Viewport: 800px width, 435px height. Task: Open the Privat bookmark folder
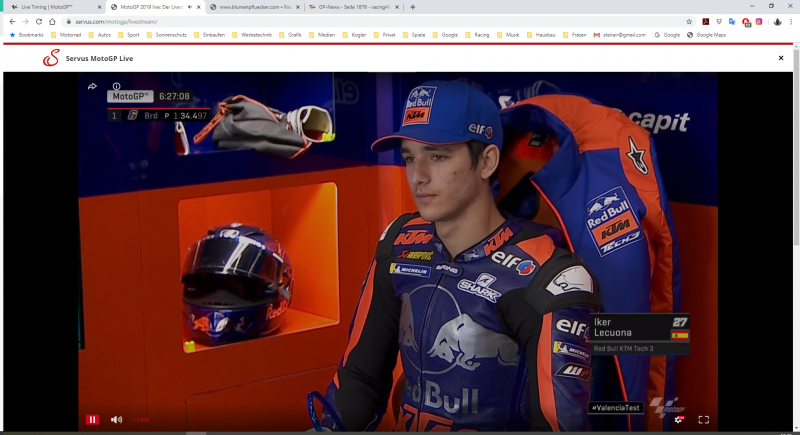point(385,35)
